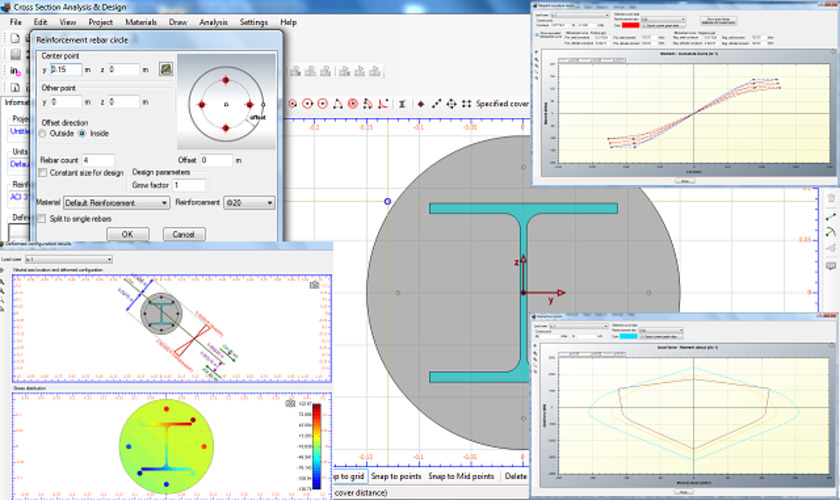840x500 pixels.
Task: Click the camera snapshot icon on deformed plot
Action: (314, 285)
